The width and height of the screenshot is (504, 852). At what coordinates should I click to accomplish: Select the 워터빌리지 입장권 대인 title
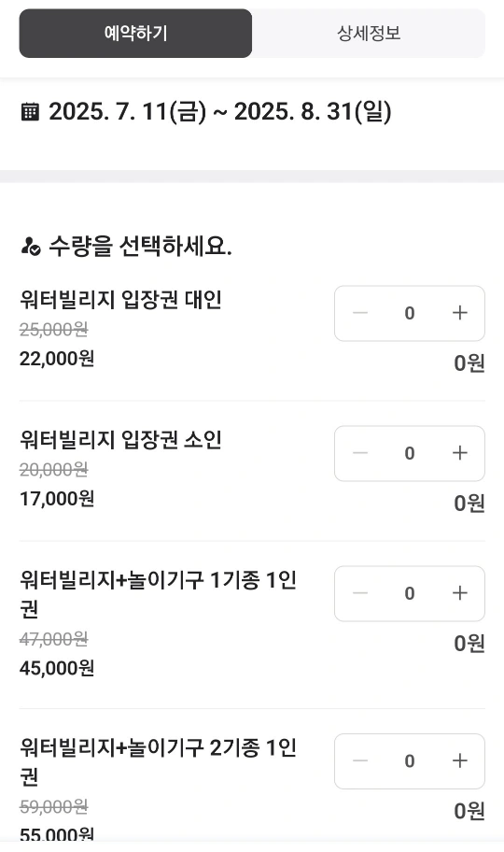120,299
